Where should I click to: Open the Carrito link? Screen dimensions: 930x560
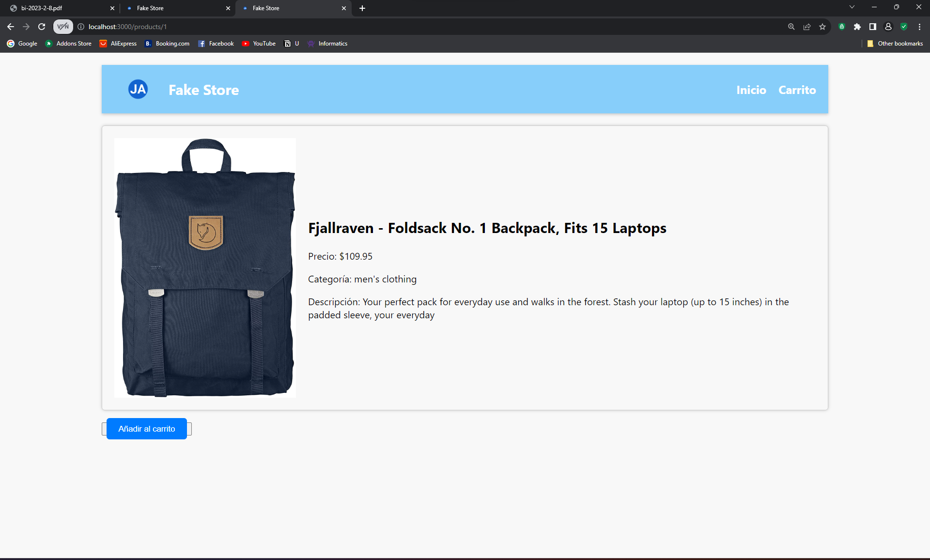(797, 90)
